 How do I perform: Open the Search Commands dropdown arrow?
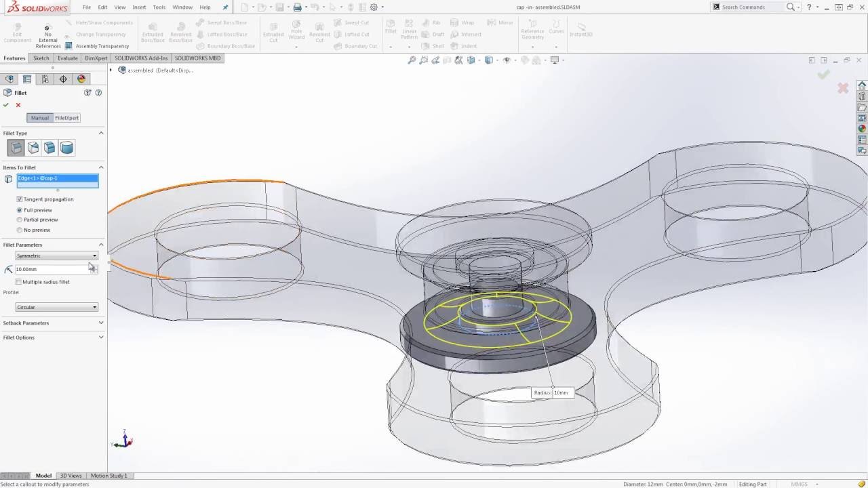click(x=800, y=7)
